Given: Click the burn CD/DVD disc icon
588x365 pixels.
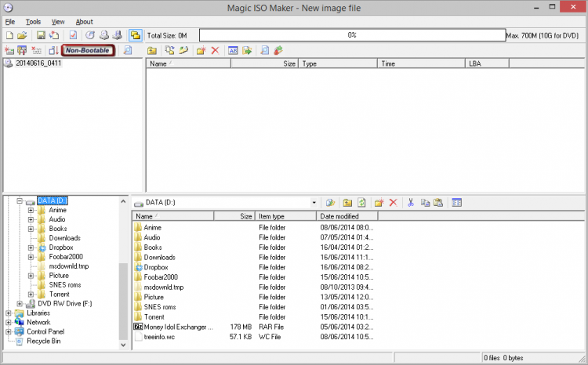Looking at the screenshot, I should pos(90,35).
